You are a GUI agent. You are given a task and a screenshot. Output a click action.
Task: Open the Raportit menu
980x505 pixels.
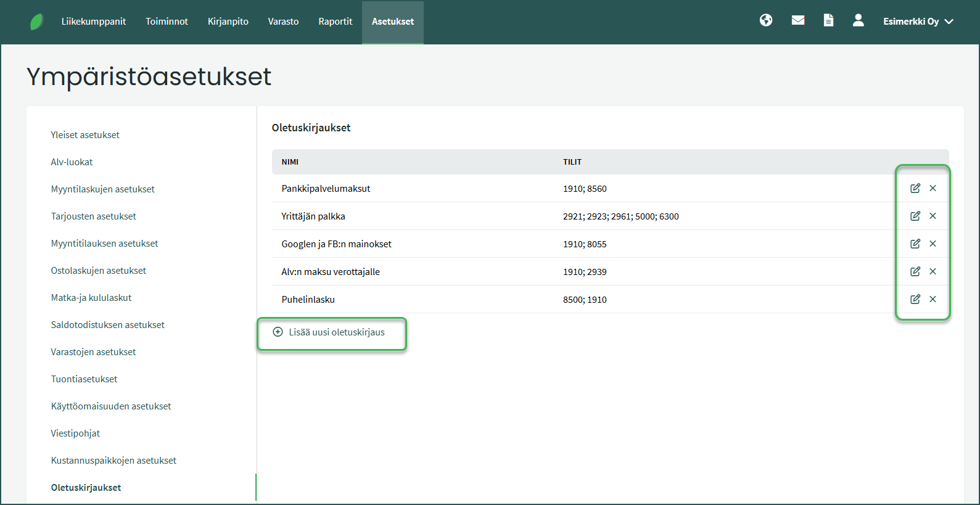(335, 22)
